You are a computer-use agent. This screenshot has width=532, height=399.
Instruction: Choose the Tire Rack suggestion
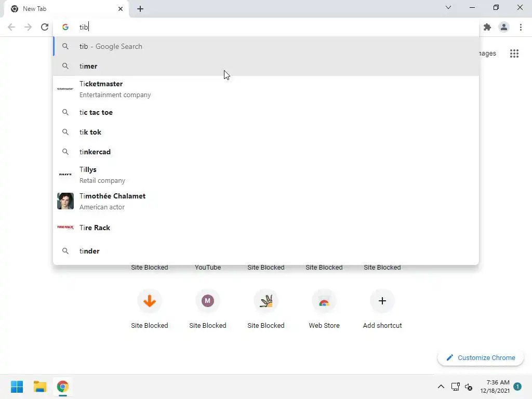(266, 228)
